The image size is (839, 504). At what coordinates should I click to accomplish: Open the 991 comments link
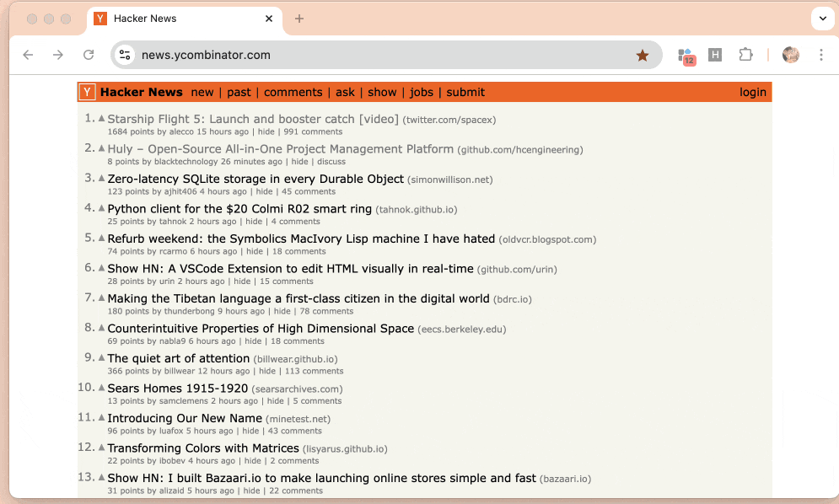[x=313, y=131]
